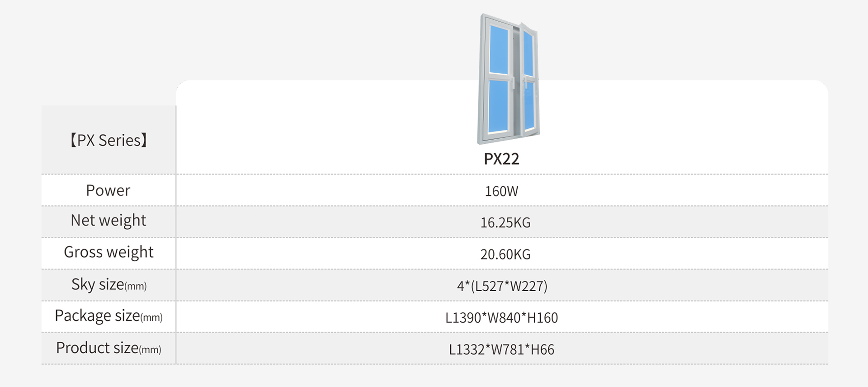Click the L1332*W781*H66 product size value
The height and width of the screenshot is (387, 868).
click(501, 349)
